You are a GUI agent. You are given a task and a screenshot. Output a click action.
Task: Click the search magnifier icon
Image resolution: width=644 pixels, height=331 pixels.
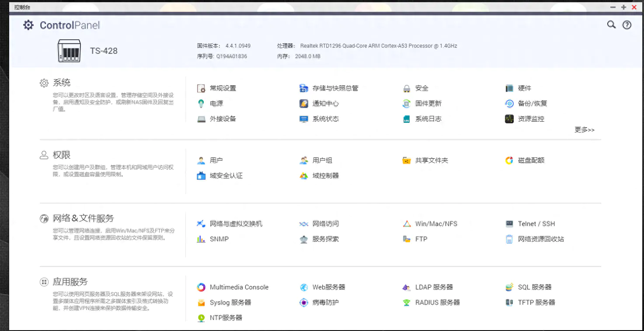click(x=612, y=25)
